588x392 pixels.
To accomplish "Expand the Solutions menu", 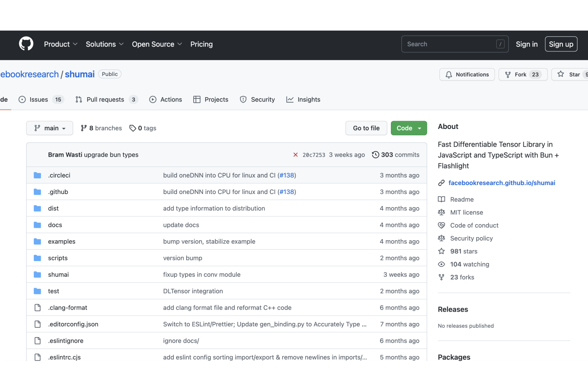I will pyautogui.click(x=105, y=44).
